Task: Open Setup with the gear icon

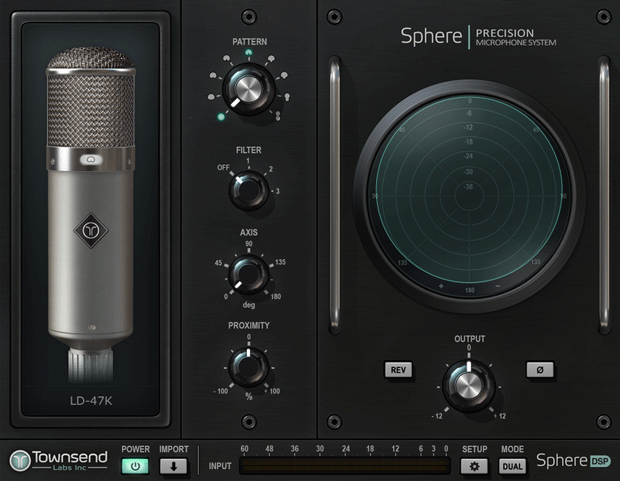Action: pos(474,465)
